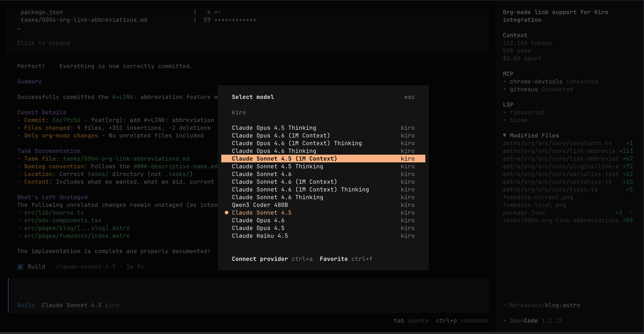The image size is (644, 334).
Task: Click the Build agent label in prompt
Action: (26, 305)
